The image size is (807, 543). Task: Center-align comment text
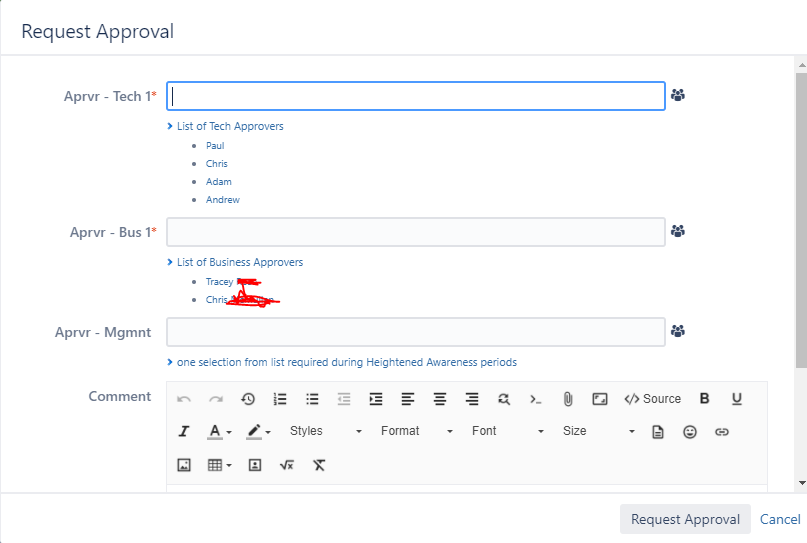(440, 399)
